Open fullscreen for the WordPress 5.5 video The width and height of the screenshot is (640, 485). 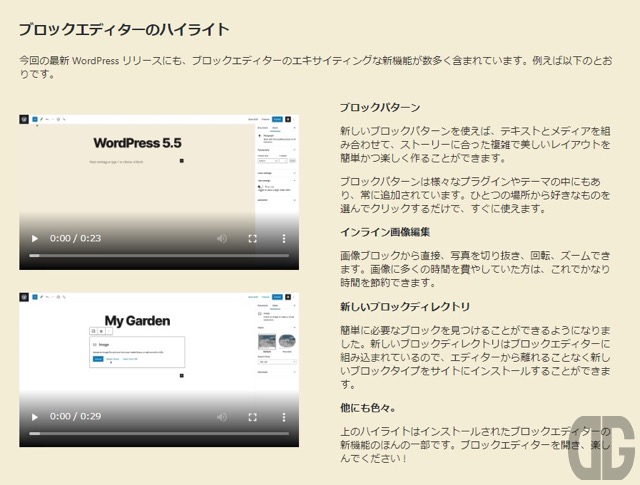coord(253,238)
